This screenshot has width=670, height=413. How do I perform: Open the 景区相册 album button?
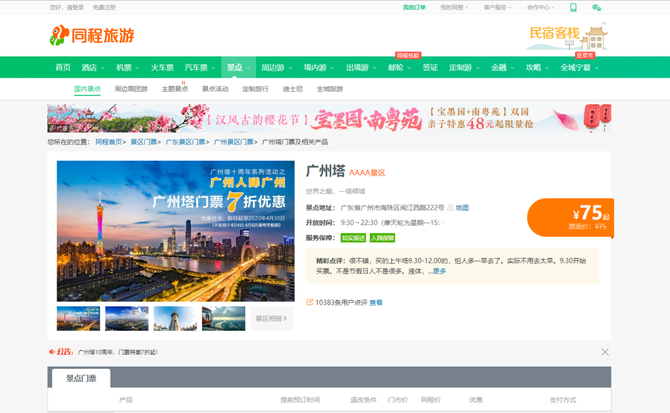click(272, 319)
